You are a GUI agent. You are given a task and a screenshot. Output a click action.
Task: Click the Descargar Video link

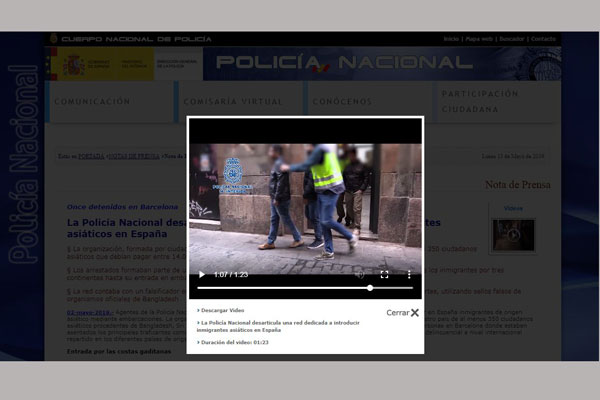tap(220, 310)
